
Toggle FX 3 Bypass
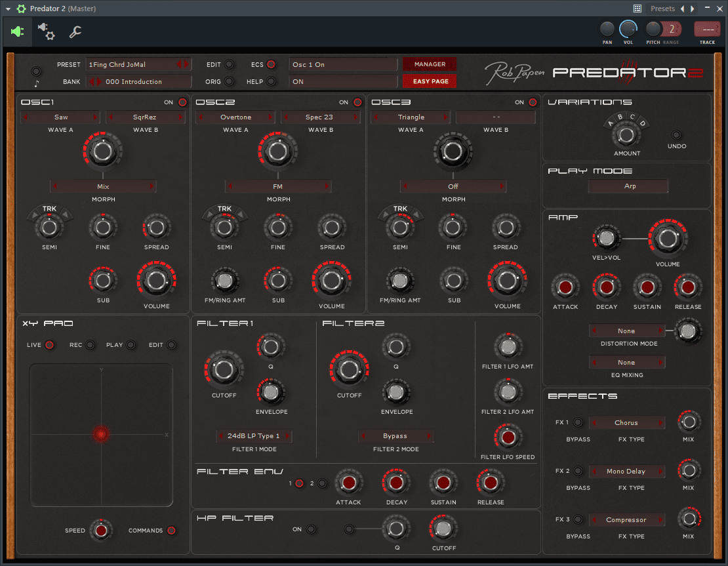pyautogui.click(x=578, y=519)
